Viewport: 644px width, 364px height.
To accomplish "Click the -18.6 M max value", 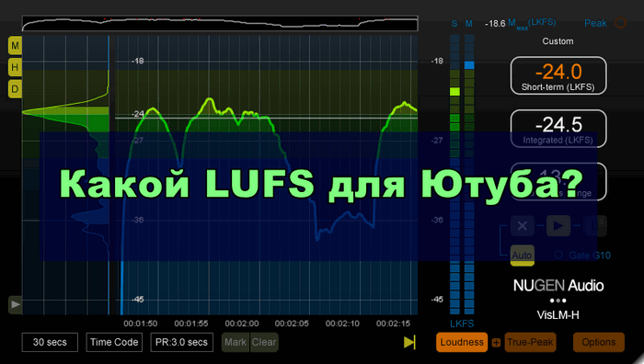I will [495, 23].
